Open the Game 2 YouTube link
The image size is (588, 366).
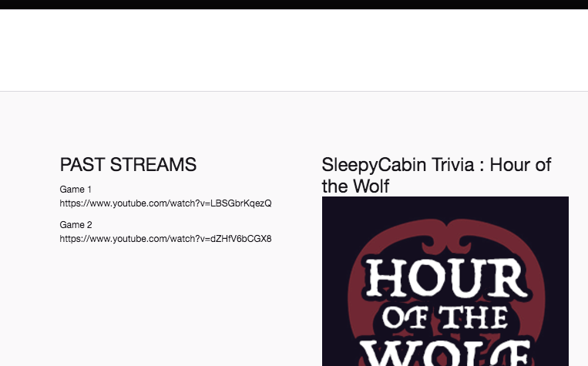click(x=166, y=239)
